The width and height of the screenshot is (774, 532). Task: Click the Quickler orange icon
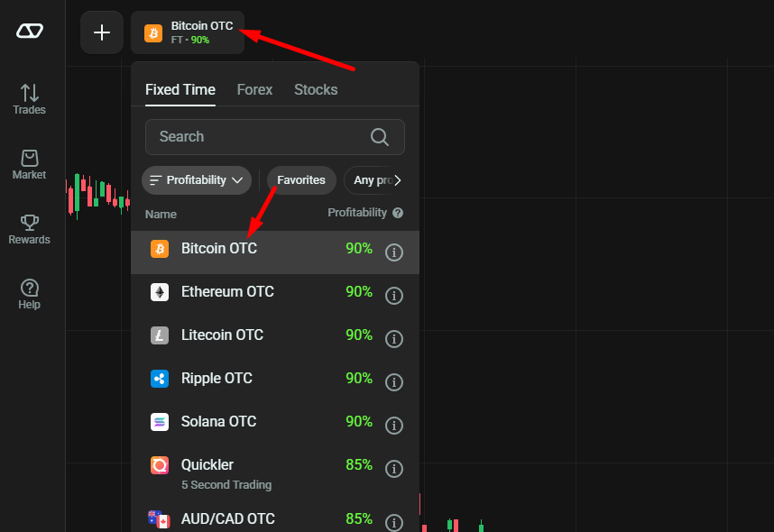tap(160, 465)
